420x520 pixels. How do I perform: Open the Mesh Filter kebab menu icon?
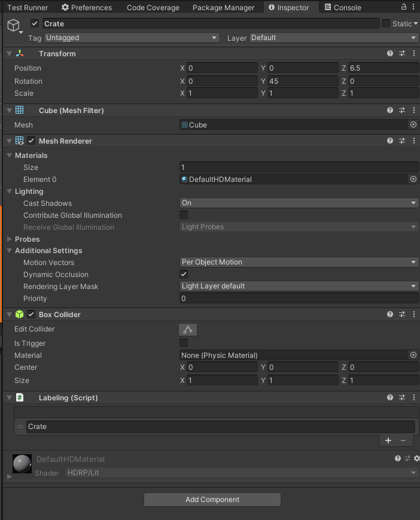[x=413, y=110]
